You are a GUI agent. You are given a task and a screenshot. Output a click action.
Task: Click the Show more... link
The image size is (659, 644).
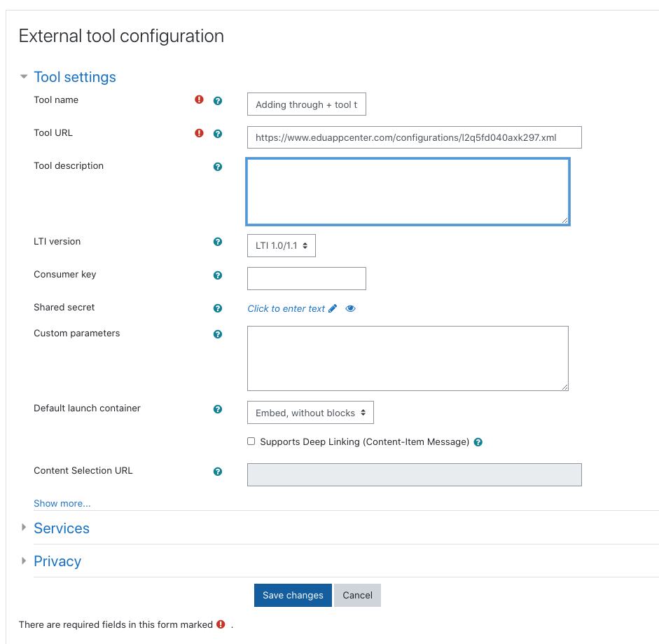(62, 503)
